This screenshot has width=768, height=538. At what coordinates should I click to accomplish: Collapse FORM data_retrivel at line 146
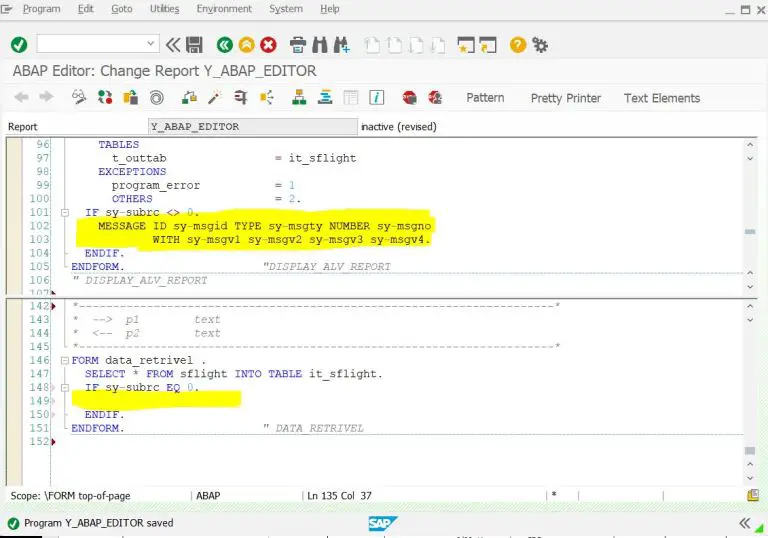tap(65, 361)
